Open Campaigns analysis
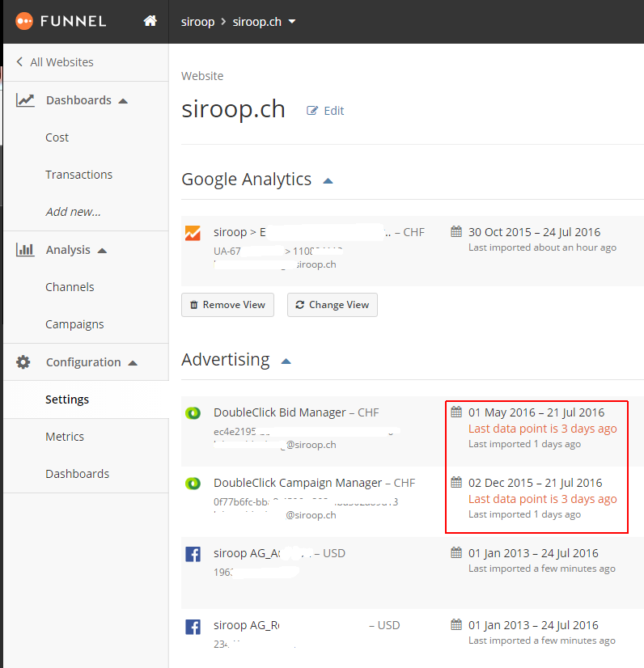The width and height of the screenshot is (644, 668). point(74,324)
